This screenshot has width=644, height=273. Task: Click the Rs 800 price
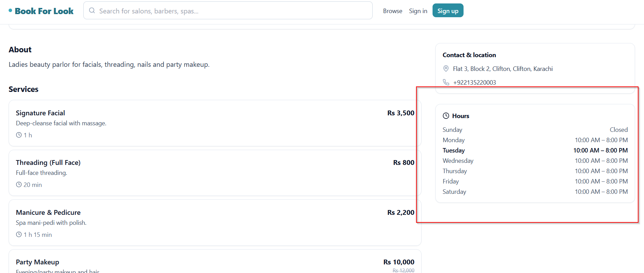[x=404, y=162]
